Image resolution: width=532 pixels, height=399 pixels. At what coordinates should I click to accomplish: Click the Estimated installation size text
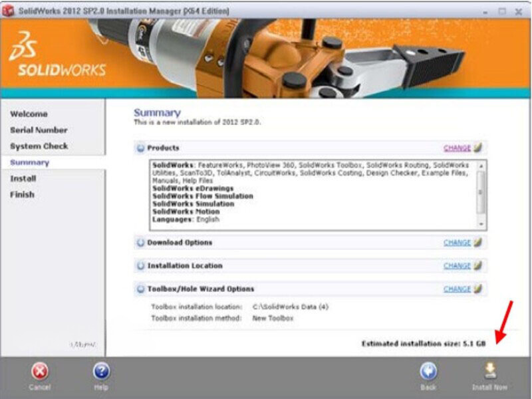tap(424, 344)
